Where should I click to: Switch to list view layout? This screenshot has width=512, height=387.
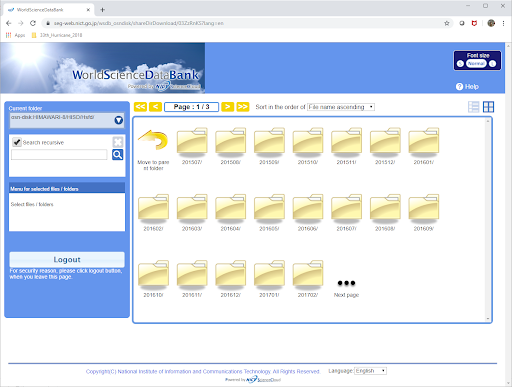pos(473,107)
